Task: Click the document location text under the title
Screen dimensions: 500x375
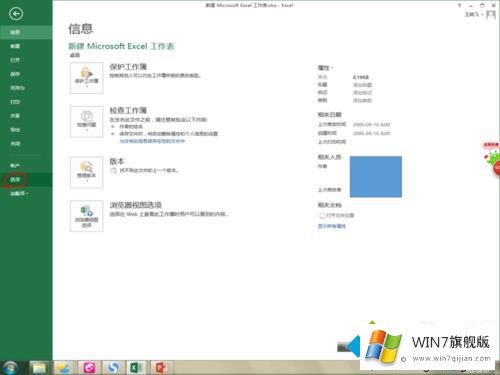Action: [75, 55]
